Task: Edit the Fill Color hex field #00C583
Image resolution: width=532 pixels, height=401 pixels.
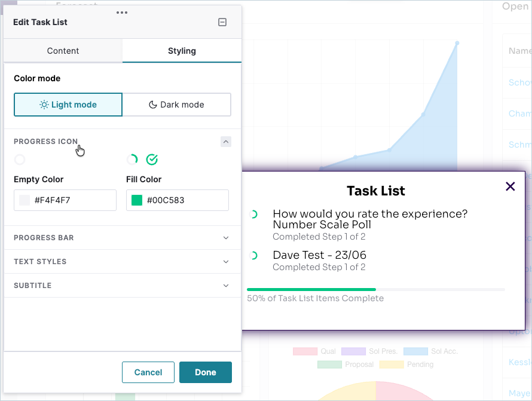Action: click(178, 200)
